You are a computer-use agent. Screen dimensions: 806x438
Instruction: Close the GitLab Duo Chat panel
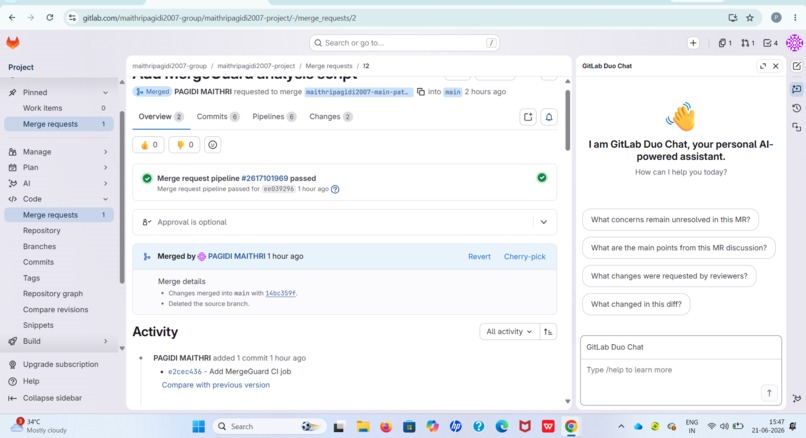tap(776, 66)
